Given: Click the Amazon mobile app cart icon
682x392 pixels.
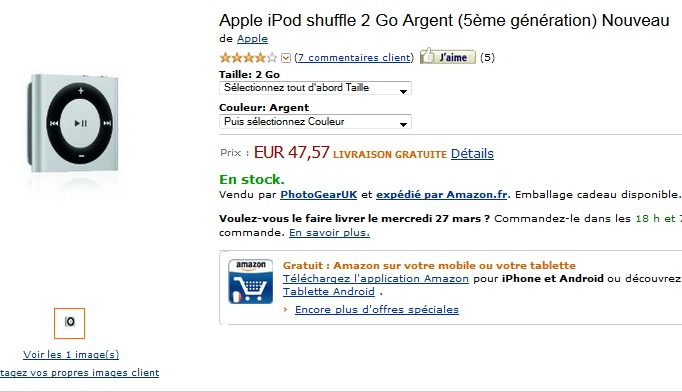Looking at the screenshot, I should coord(251,281).
